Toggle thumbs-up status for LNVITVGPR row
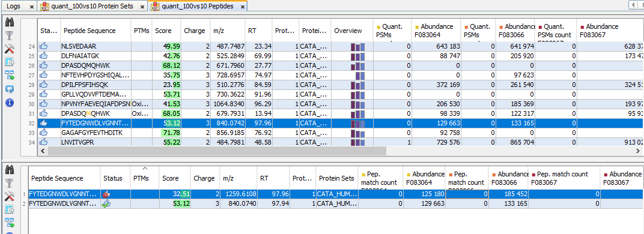The width and height of the screenshot is (644, 234). 43,142
